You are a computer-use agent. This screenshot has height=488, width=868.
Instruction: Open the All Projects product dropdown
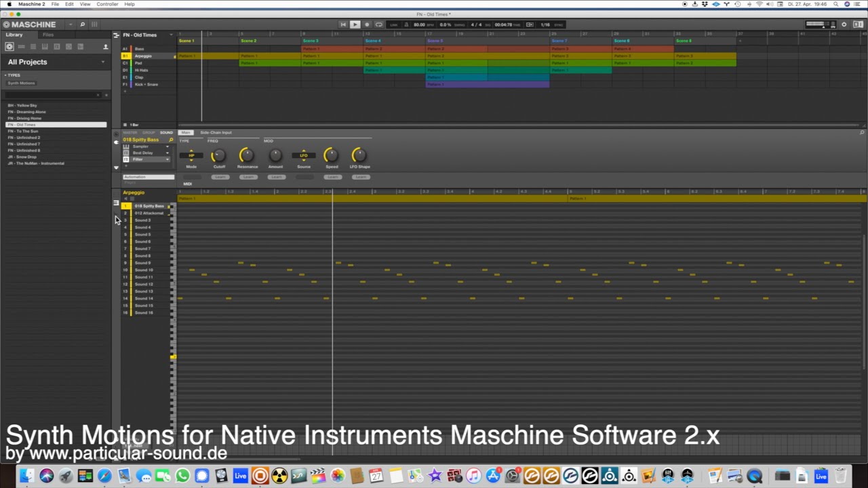[x=103, y=62]
